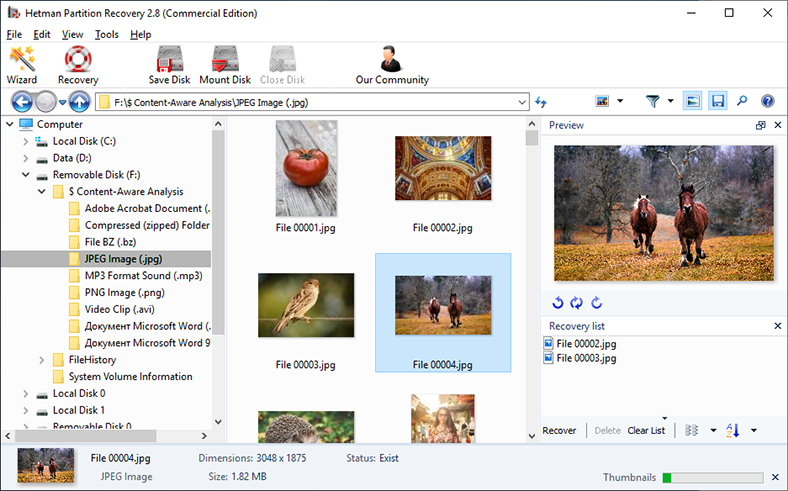
Task: Go up one folder level
Action: click(x=79, y=102)
